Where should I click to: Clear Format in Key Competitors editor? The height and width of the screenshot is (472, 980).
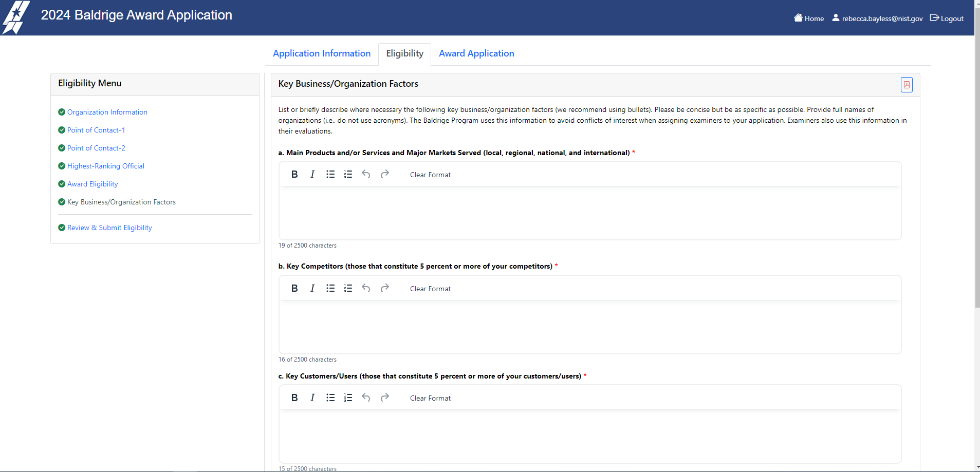click(x=430, y=289)
